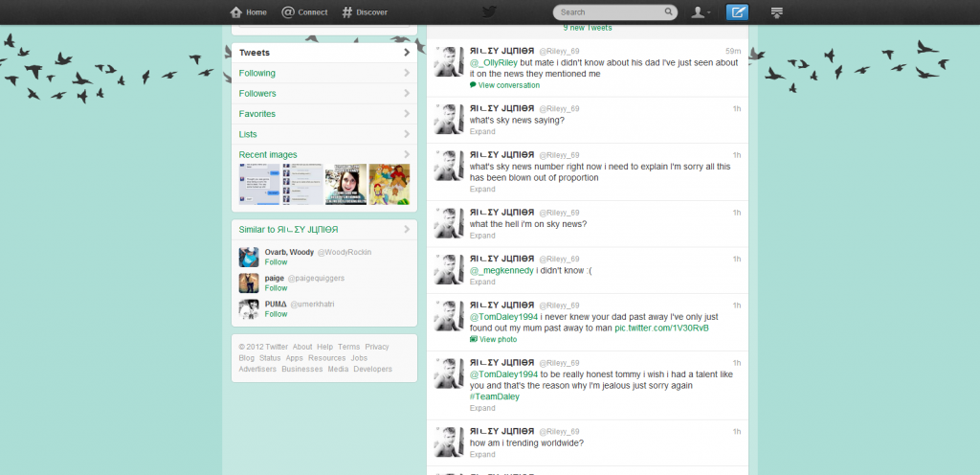This screenshot has height=475, width=980.
Task: Expand the "what's sky news saying?" tweet
Action: [x=482, y=131]
